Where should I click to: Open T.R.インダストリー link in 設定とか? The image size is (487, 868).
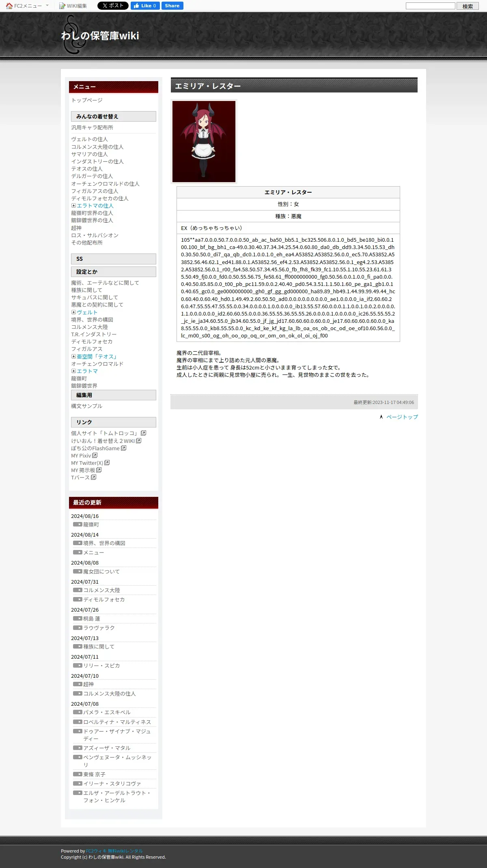(94, 334)
